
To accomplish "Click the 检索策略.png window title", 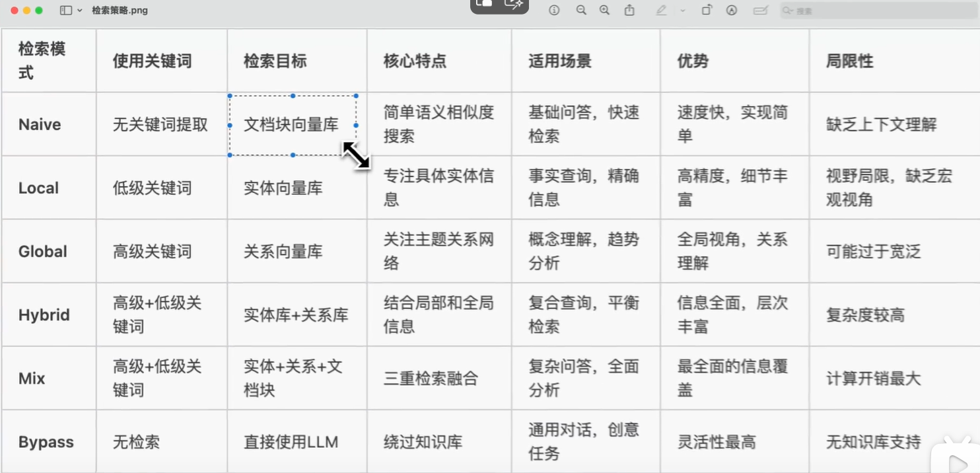I will (120, 11).
